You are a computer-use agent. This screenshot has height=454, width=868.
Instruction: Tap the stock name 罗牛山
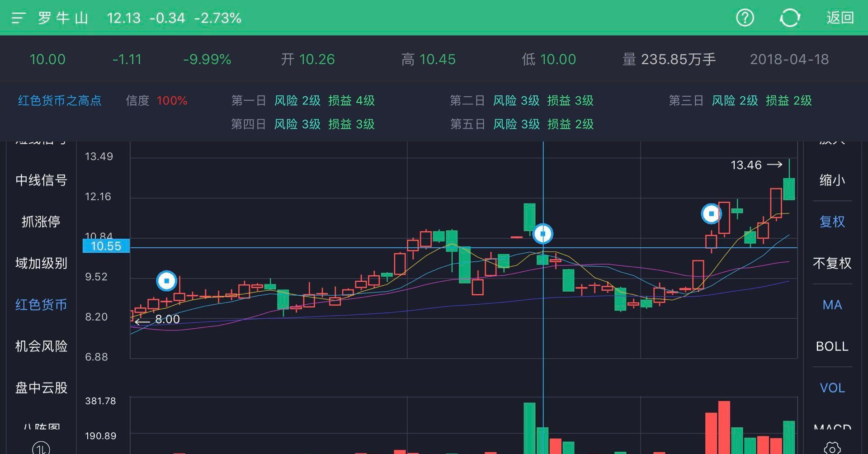(63, 18)
